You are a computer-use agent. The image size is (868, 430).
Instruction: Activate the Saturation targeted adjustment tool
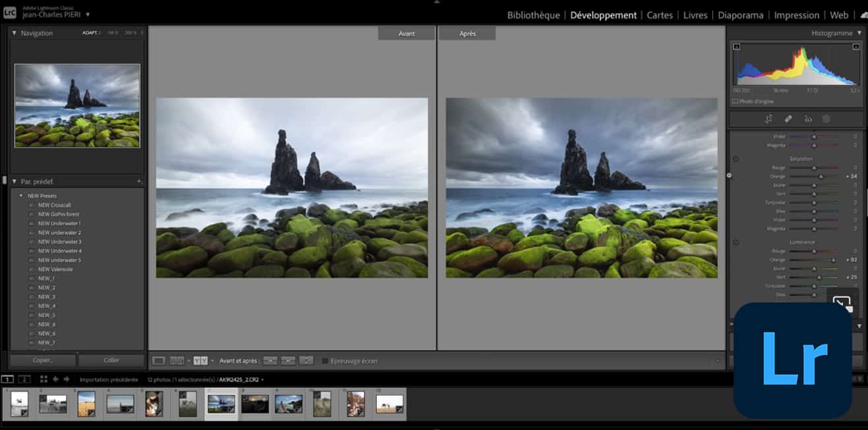click(x=736, y=159)
